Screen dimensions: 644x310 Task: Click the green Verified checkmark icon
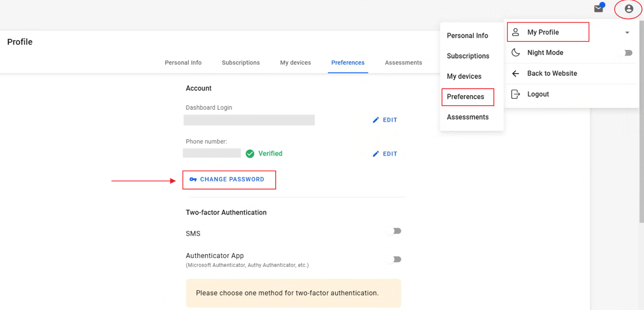[x=250, y=154]
